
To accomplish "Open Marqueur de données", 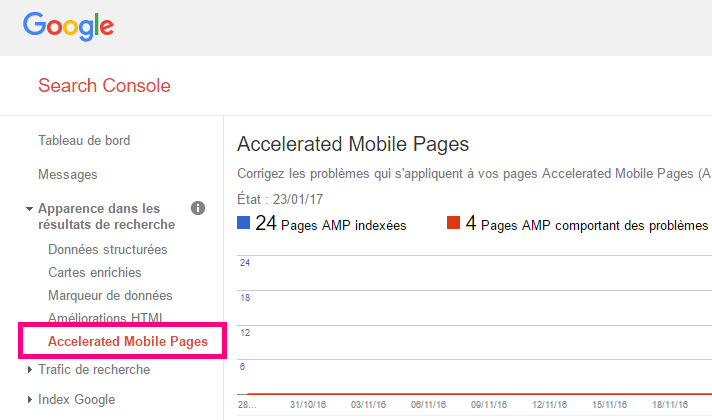I will click(110, 296).
